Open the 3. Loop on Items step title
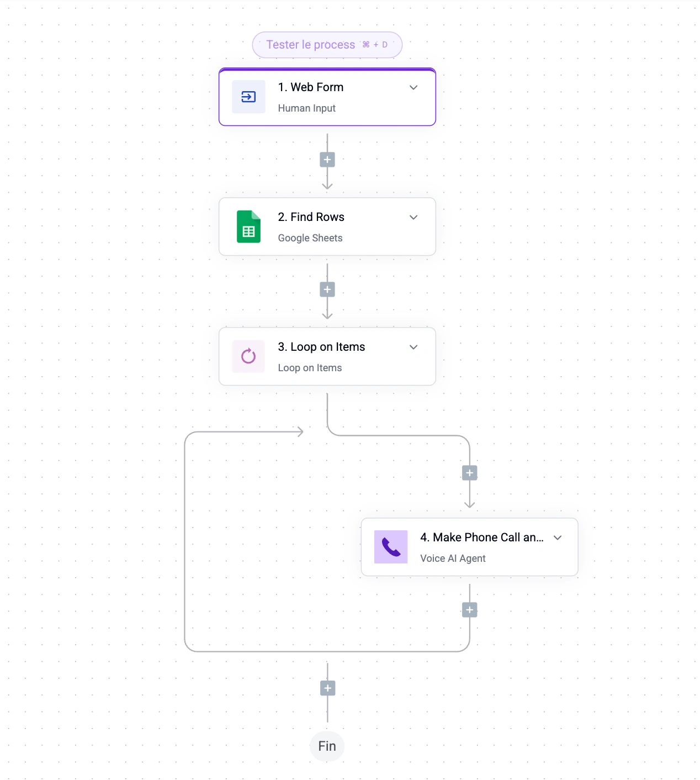This screenshot has height=780, width=700. [321, 347]
